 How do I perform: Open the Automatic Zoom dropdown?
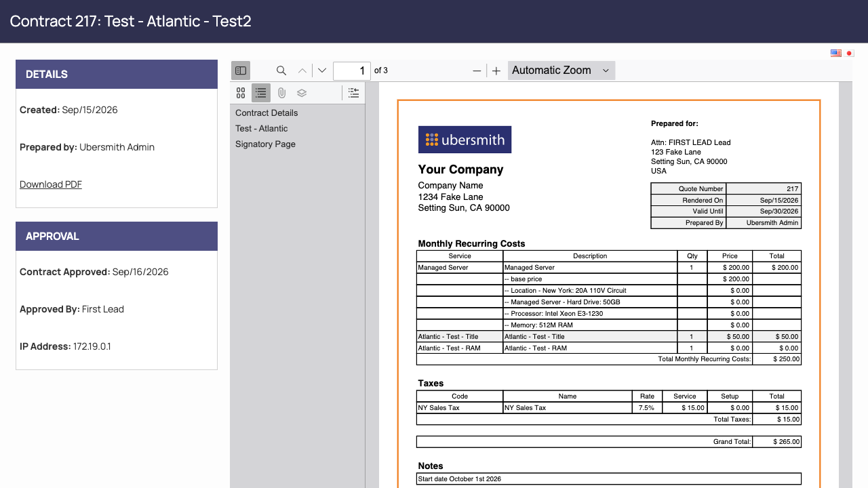[561, 70]
